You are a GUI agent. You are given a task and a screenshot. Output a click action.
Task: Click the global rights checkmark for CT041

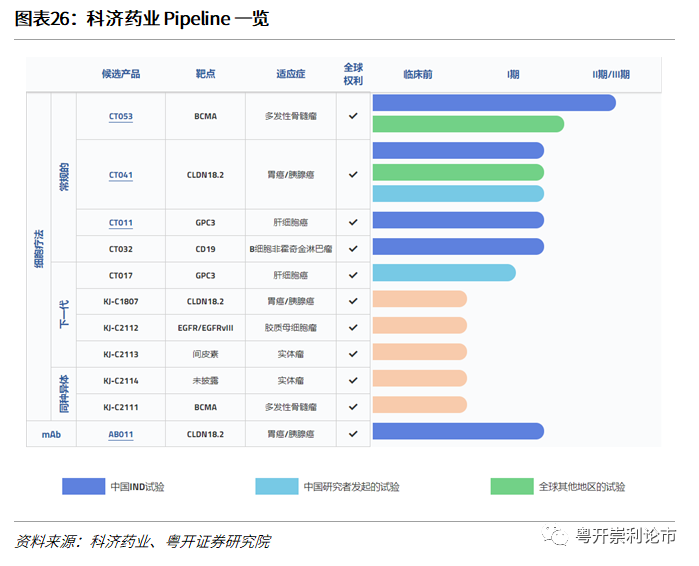[353, 175]
